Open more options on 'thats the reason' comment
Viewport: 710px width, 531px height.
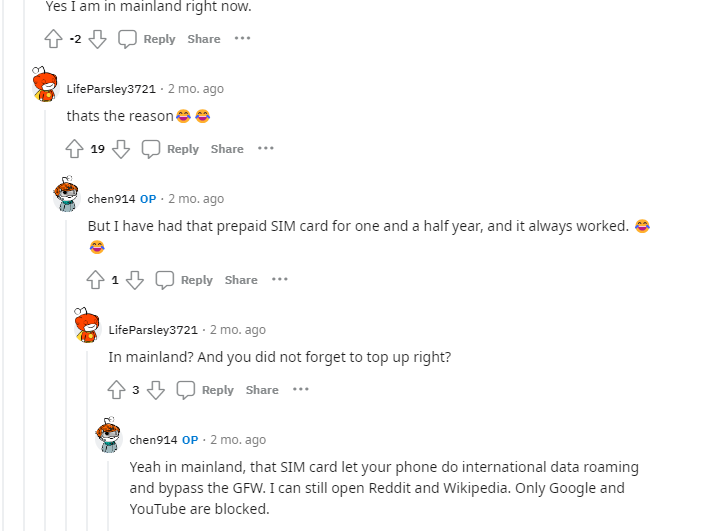point(265,149)
